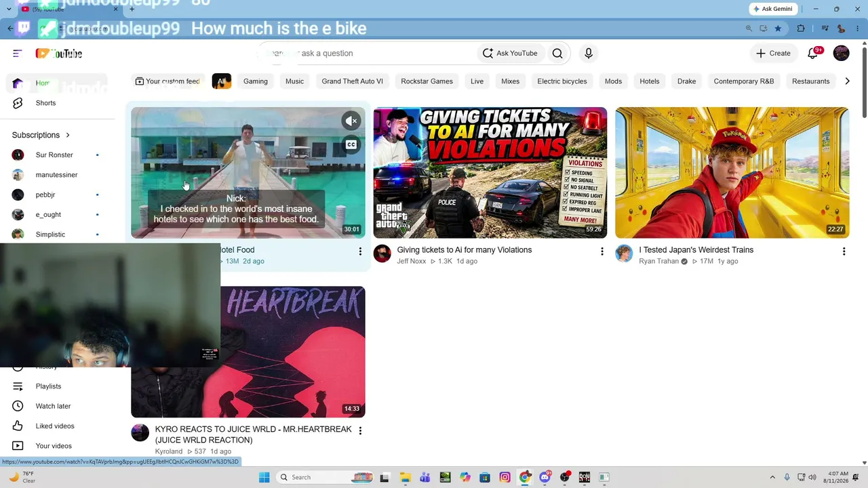This screenshot has width=868, height=488.
Task: Select the Grand Theft Auto VI chip
Action: (352, 81)
